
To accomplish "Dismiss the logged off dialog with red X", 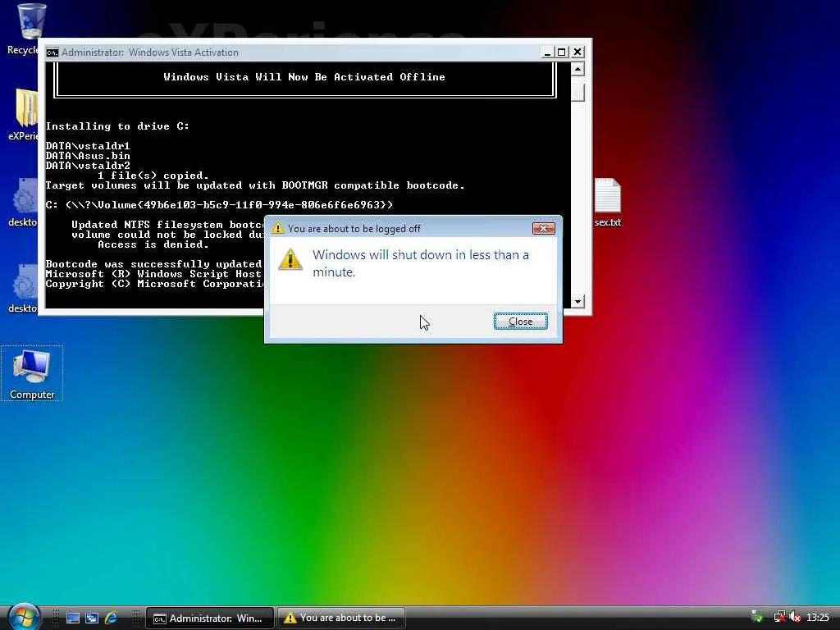I will click(543, 229).
